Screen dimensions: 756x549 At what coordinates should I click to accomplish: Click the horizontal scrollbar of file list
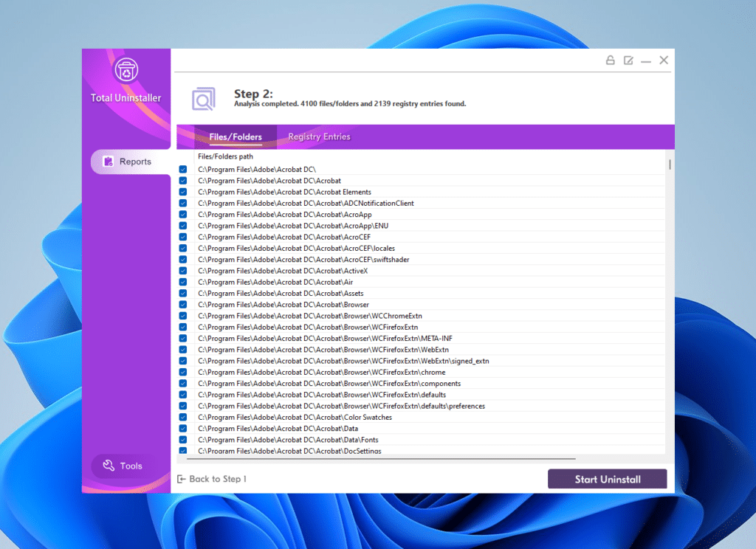381,459
